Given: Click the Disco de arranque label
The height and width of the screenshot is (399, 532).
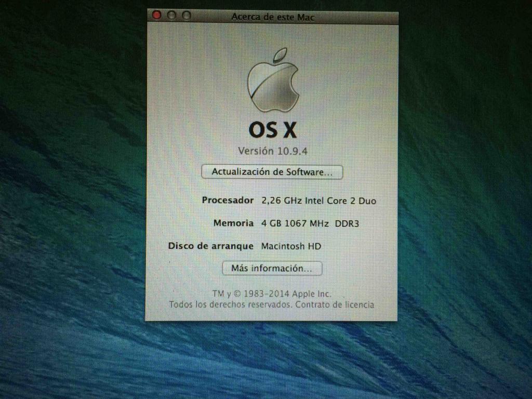Looking at the screenshot, I should click(211, 246).
